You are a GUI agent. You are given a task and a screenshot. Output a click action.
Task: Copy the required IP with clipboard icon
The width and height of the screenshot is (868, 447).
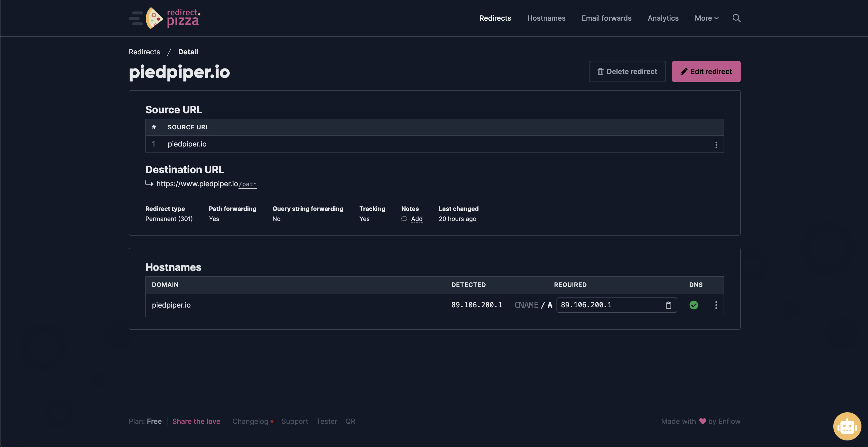668,305
